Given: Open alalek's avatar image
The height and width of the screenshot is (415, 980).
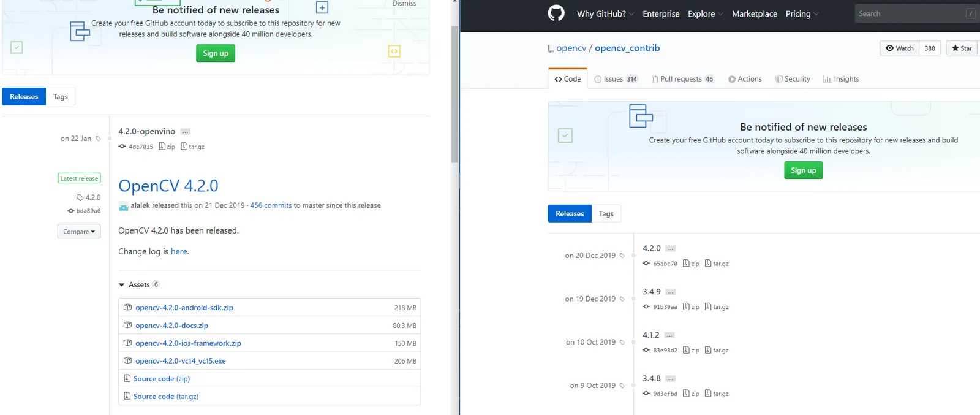Looking at the screenshot, I should [x=123, y=206].
